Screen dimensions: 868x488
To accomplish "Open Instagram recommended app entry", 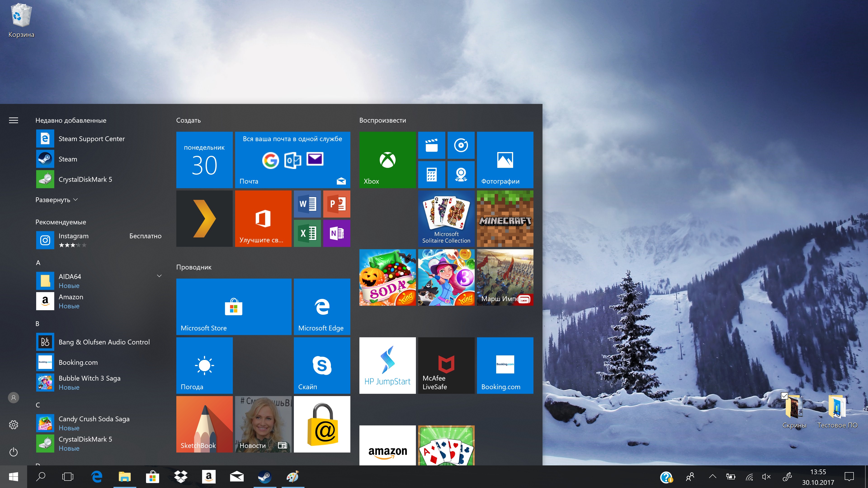I will click(x=99, y=240).
